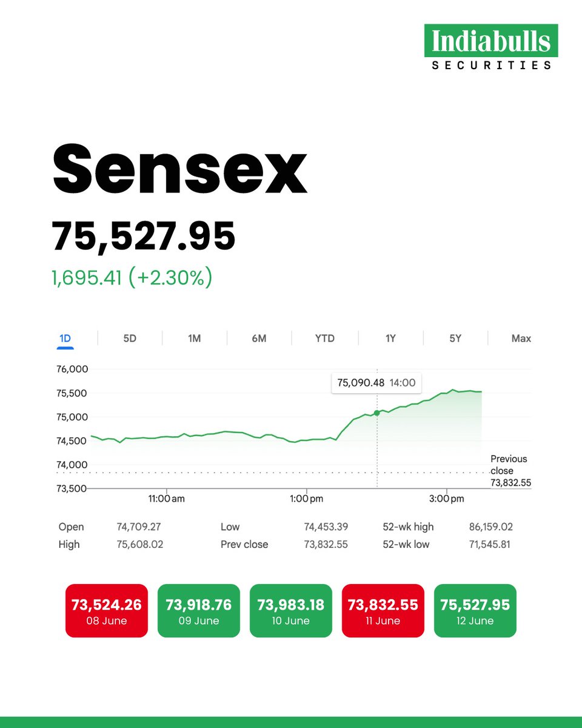The width and height of the screenshot is (582, 728).
Task: Click the Indiabulls Securities logo
Action: (x=491, y=48)
